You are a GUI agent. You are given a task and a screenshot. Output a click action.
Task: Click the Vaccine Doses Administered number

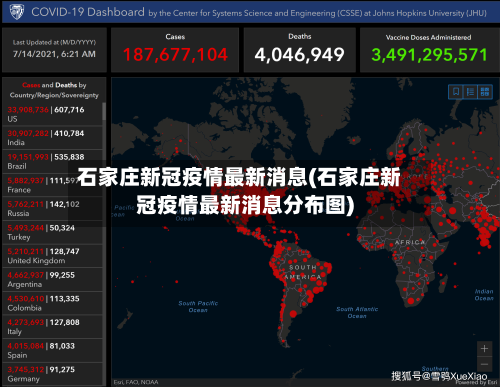(429, 55)
